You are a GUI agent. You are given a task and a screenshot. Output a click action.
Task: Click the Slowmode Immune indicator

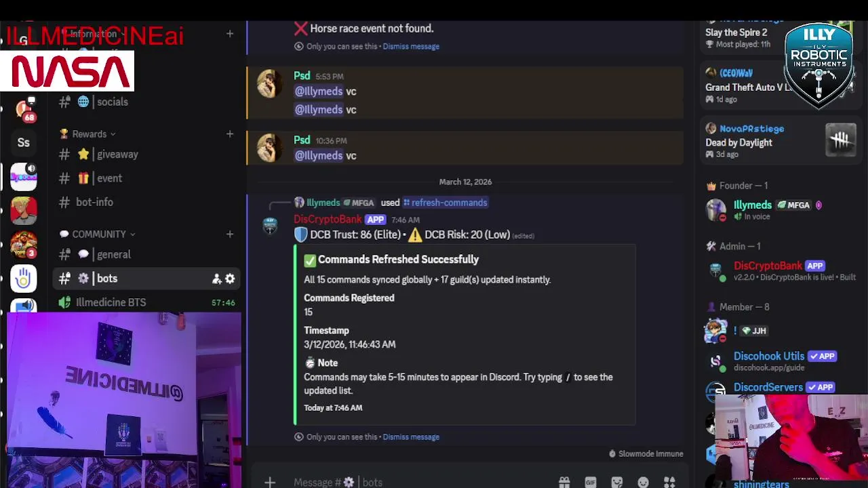(646, 454)
